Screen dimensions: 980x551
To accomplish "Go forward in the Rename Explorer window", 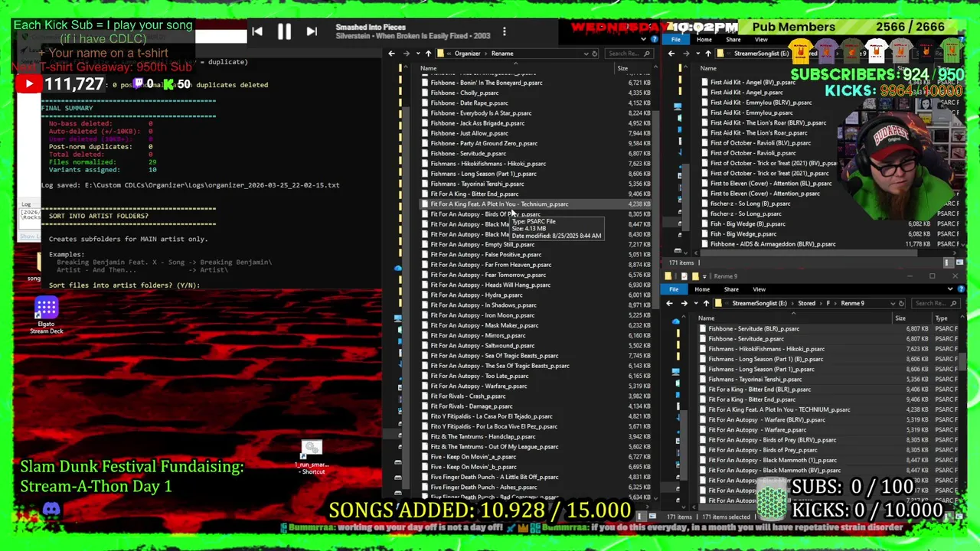I will [x=407, y=54].
